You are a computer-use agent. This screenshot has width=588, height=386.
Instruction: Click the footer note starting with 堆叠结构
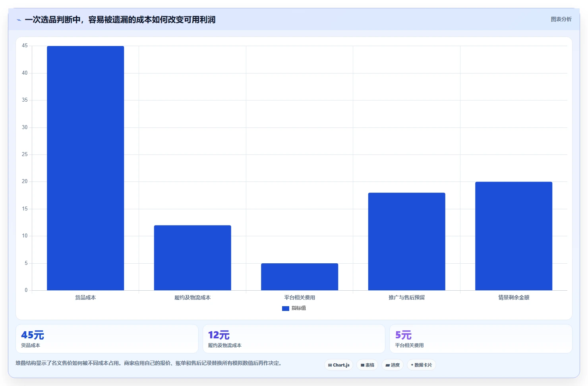[149, 363]
